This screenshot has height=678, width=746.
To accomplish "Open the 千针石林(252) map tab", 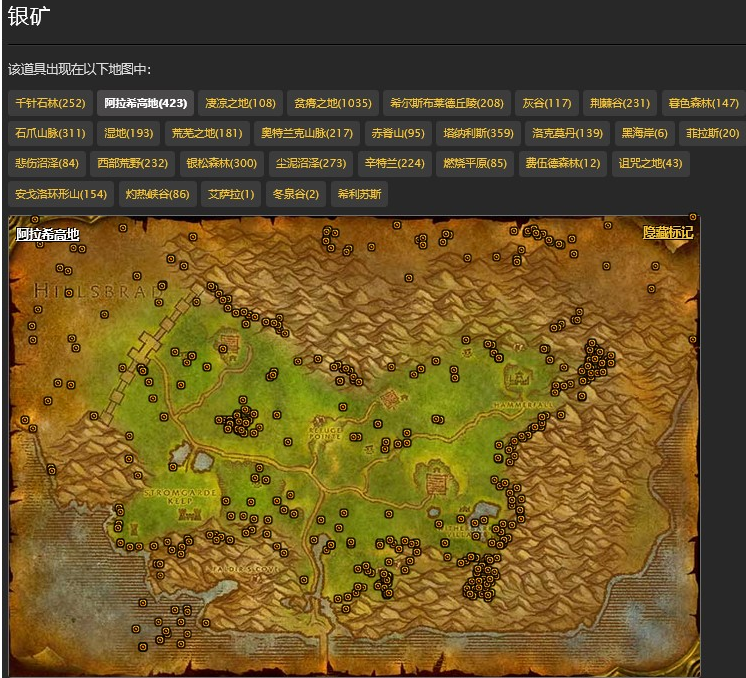I will point(50,103).
